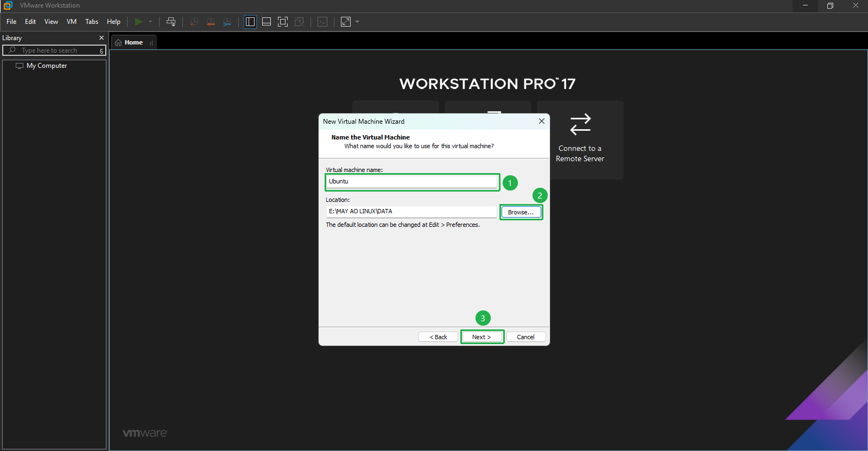Open the VM menu
Image resolution: width=868 pixels, height=451 pixels.
tap(72, 22)
